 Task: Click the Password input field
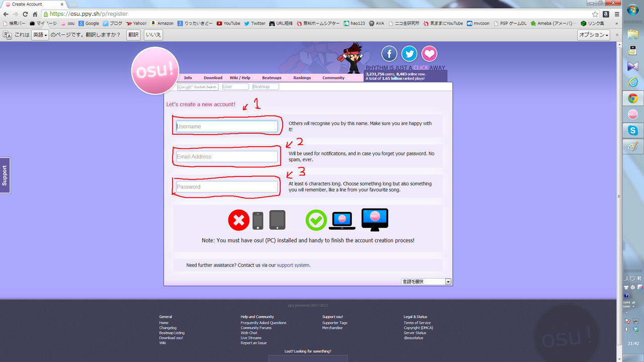[x=226, y=187]
